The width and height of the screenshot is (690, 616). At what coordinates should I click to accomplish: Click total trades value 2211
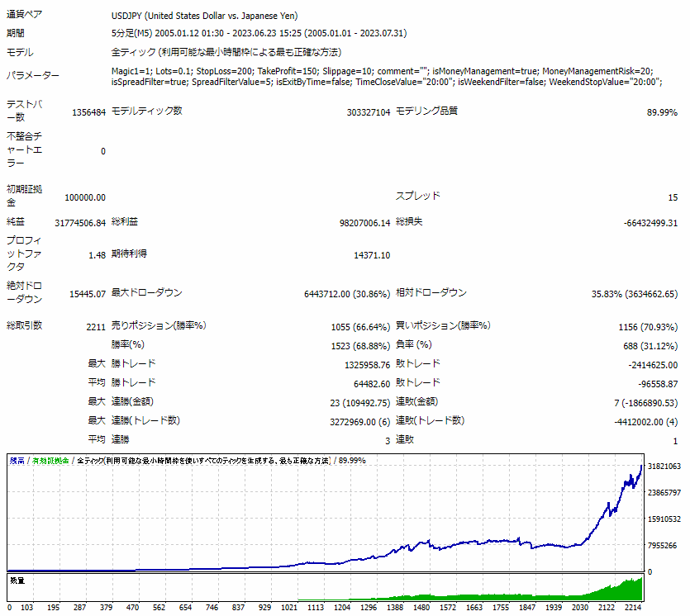coord(96,327)
